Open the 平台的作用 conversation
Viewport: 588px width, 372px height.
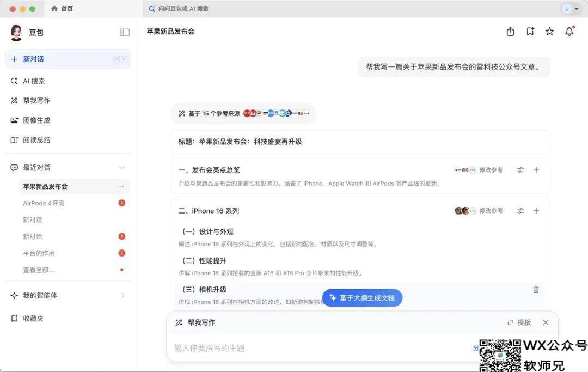click(39, 253)
